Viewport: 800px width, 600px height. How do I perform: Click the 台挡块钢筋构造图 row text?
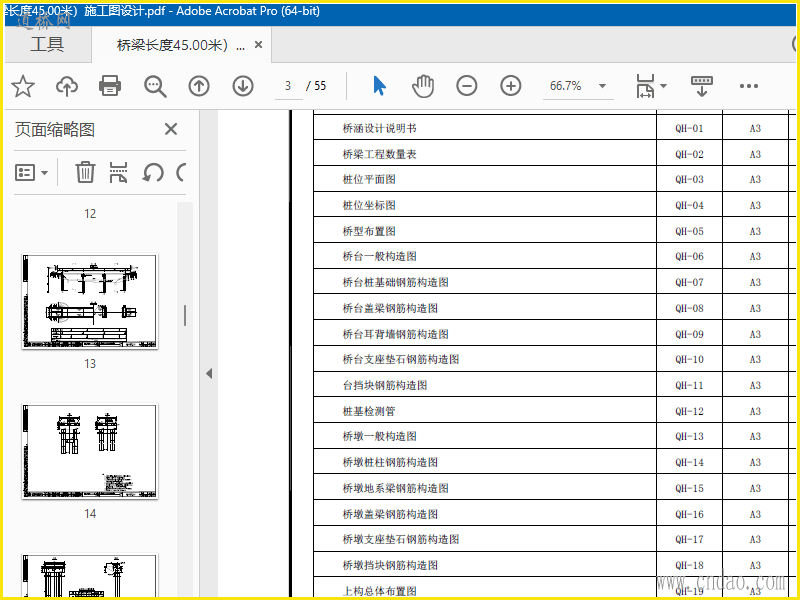tap(385, 385)
